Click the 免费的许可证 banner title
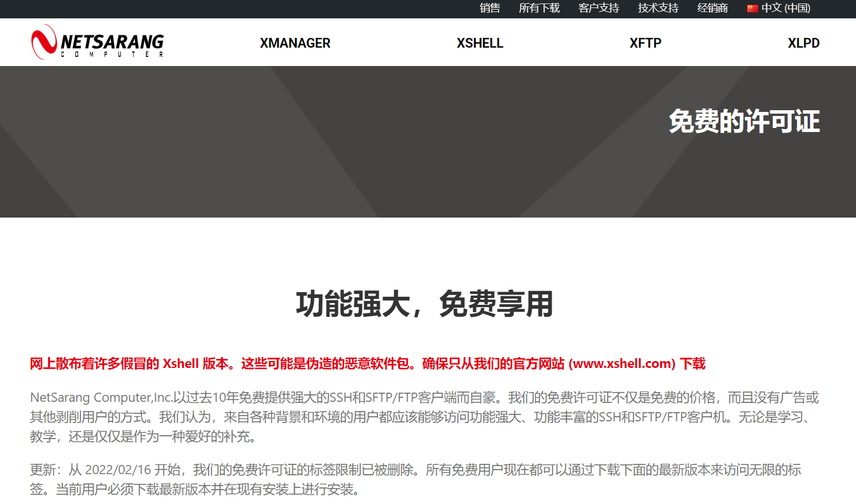This screenshot has height=504, width=856. [x=744, y=122]
